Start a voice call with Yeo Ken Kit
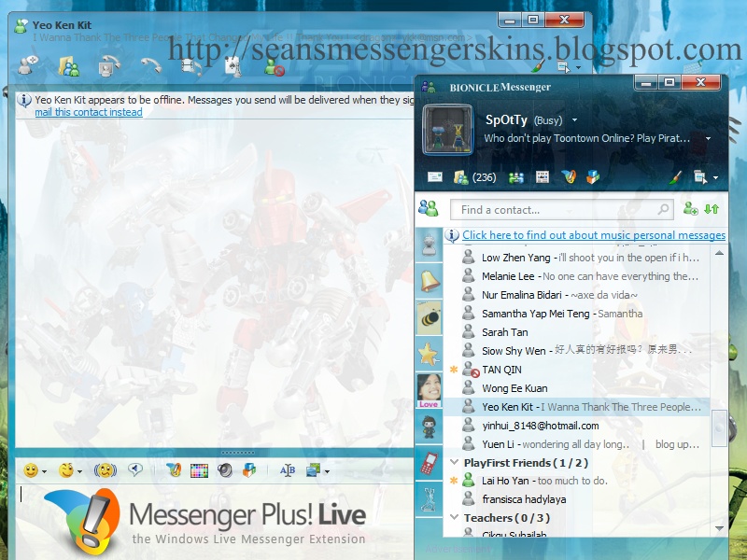Screen dimensions: 747x560 [x=151, y=65]
